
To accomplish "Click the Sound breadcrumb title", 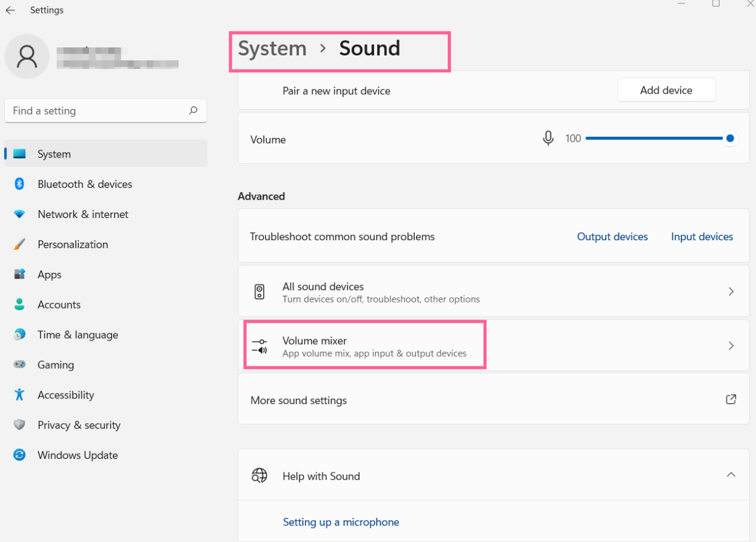I will tap(370, 48).
